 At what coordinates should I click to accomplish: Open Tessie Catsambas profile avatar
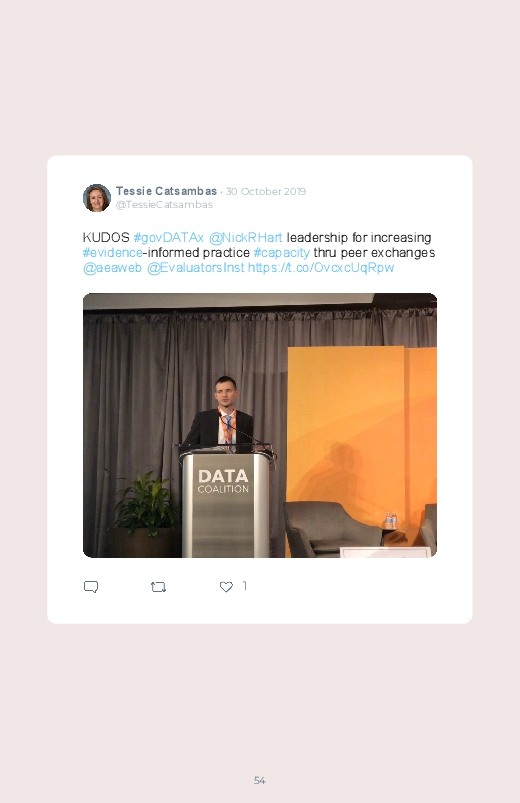pos(97,198)
